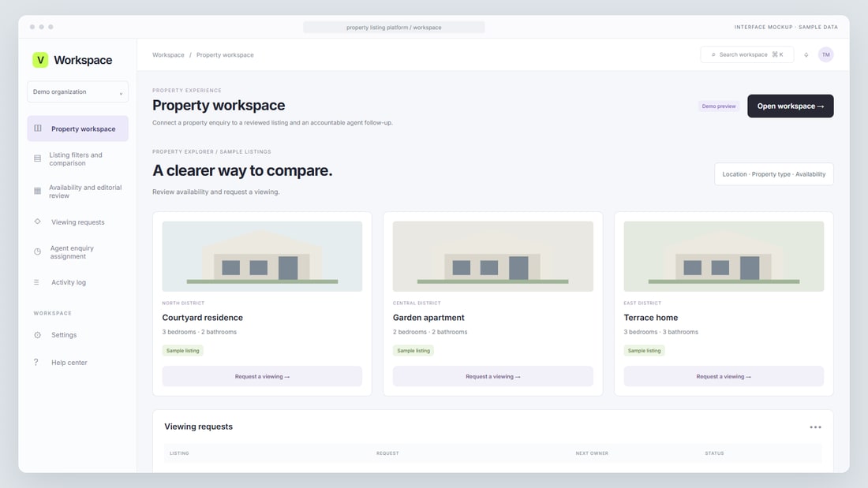Image resolution: width=868 pixels, height=488 pixels.
Task: Open the Location, Property type, Availability filter
Action: point(773,173)
